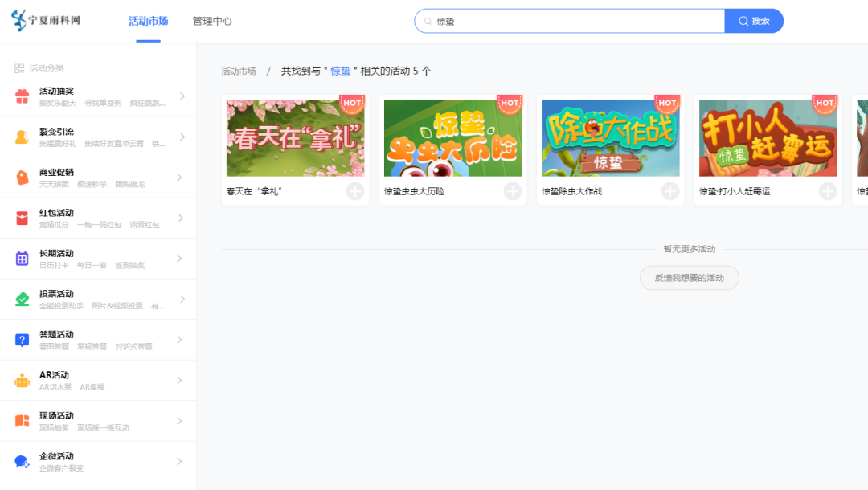Click the HOT badge on 惊蛰虫虫大历险 card
868x490 pixels.
coord(510,104)
